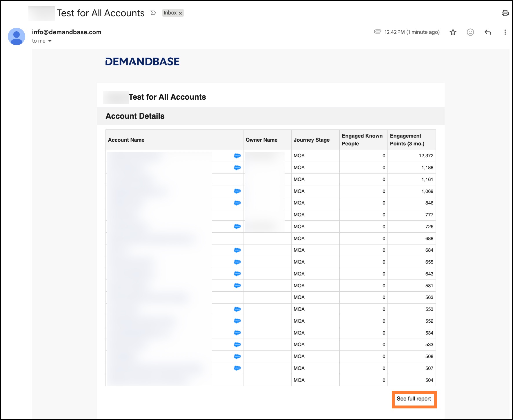Click the MQA stage in the 504 row
513x420 pixels.
pos(299,380)
